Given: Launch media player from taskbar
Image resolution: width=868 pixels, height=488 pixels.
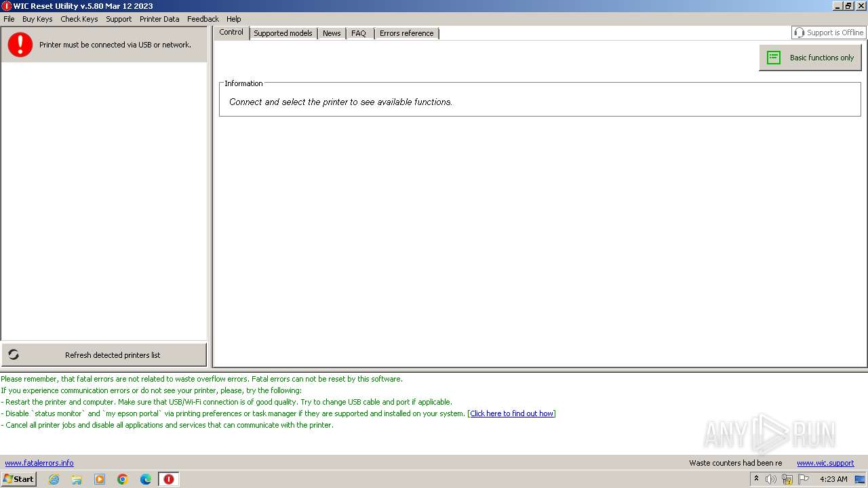Looking at the screenshot, I should pyautogui.click(x=100, y=479).
